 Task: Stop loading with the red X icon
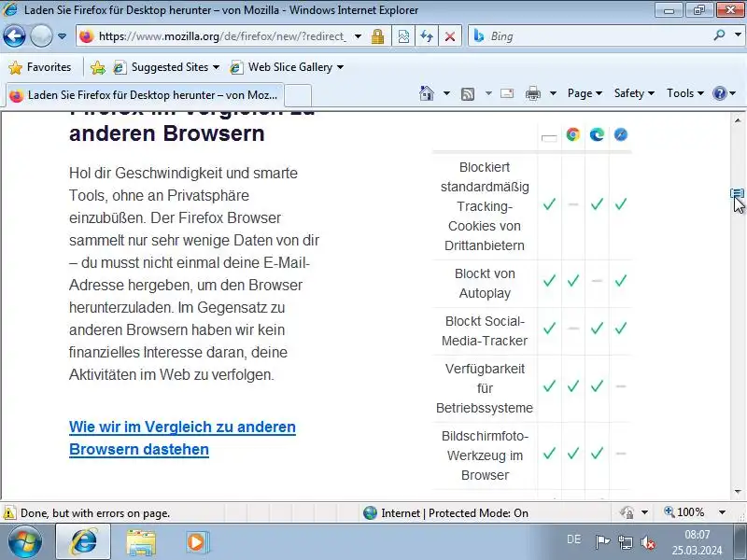(x=450, y=36)
